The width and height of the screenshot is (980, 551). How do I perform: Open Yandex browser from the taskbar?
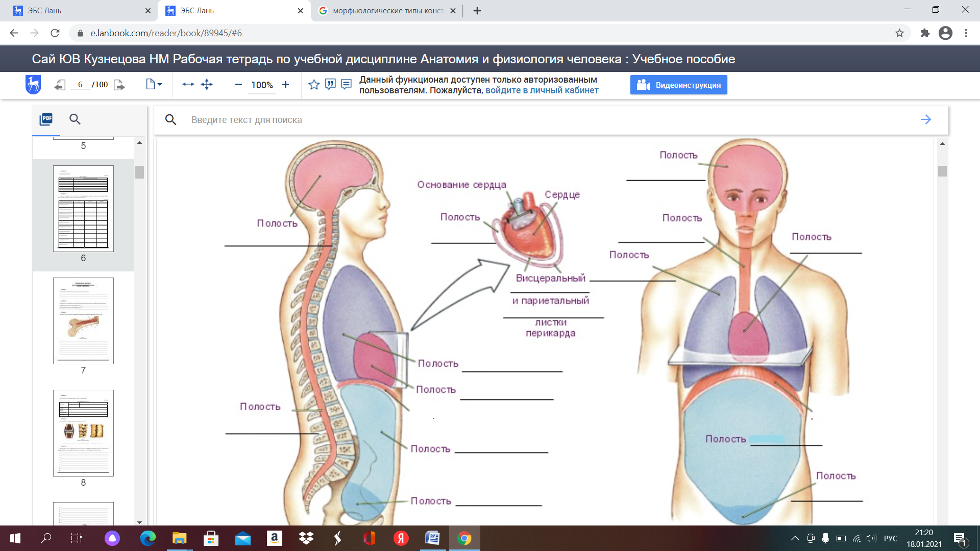(401, 538)
